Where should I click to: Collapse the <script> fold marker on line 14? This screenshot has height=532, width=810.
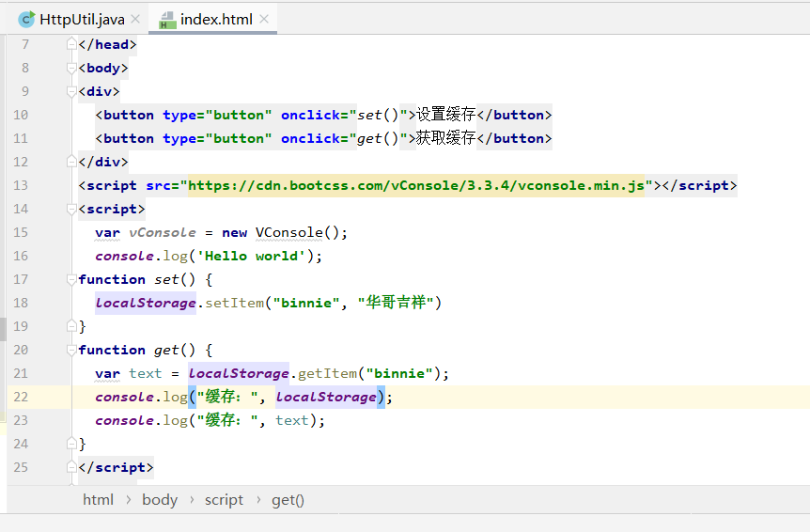[x=71, y=209]
